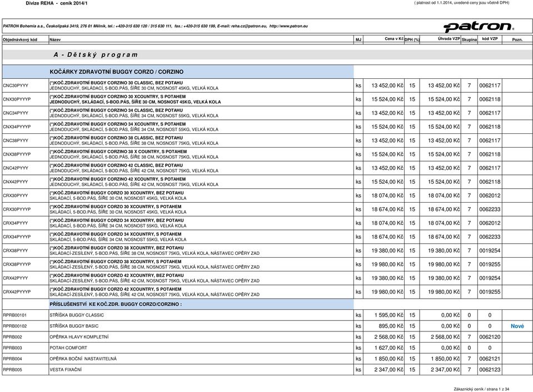Select VZP code 0019254 in CRX42PYYY row
This screenshot has width=533, height=392.
click(x=490, y=278)
